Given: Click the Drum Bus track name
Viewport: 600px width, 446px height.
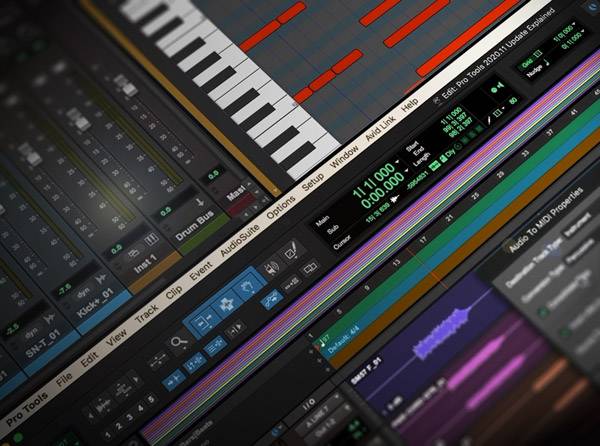Looking at the screenshot, I should [195, 226].
